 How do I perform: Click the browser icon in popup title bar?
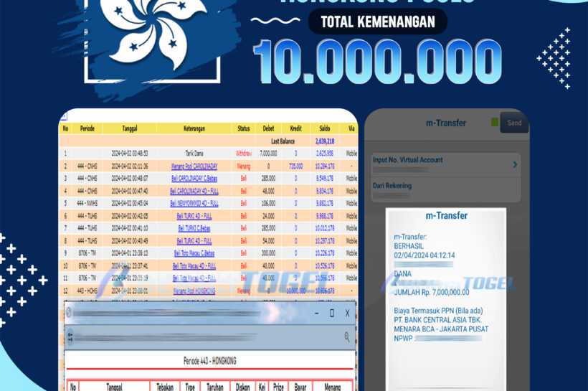[70, 314]
